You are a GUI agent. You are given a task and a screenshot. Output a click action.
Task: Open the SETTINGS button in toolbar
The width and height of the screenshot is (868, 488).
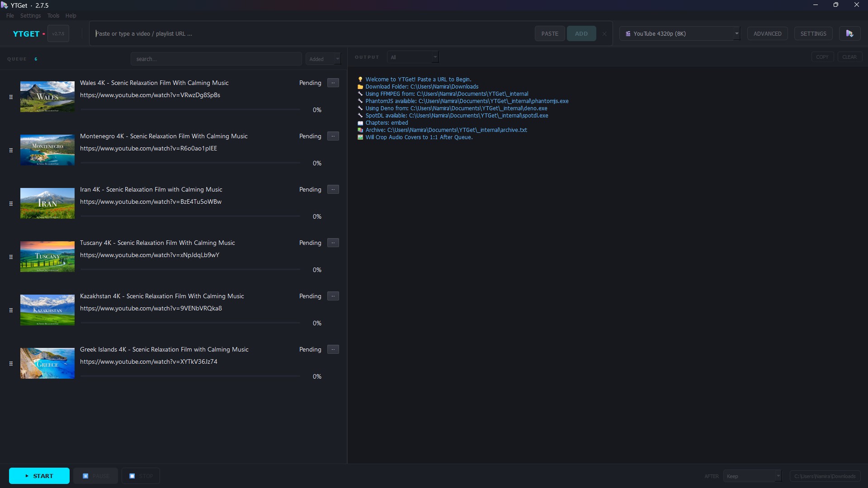813,33
